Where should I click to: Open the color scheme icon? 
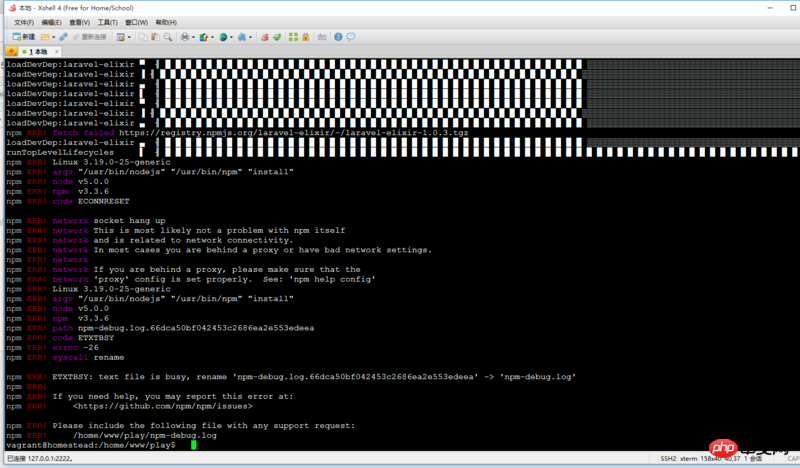click(204, 37)
